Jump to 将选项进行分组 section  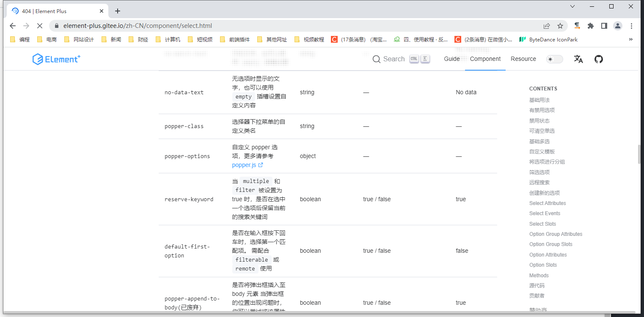547,162
